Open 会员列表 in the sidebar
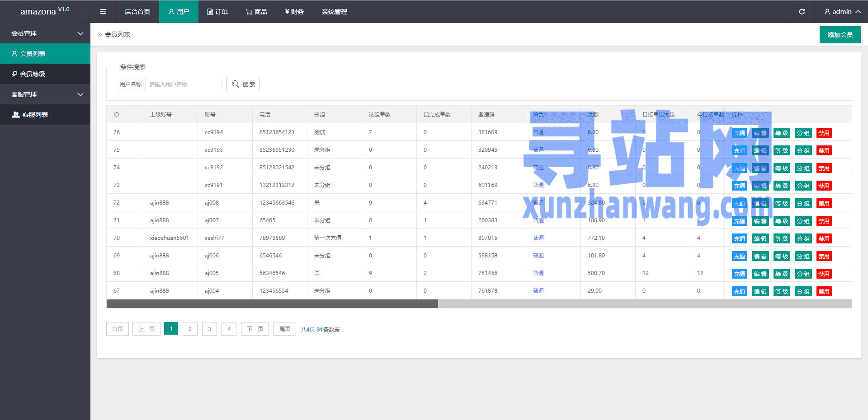868x420 pixels. (x=45, y=54)
